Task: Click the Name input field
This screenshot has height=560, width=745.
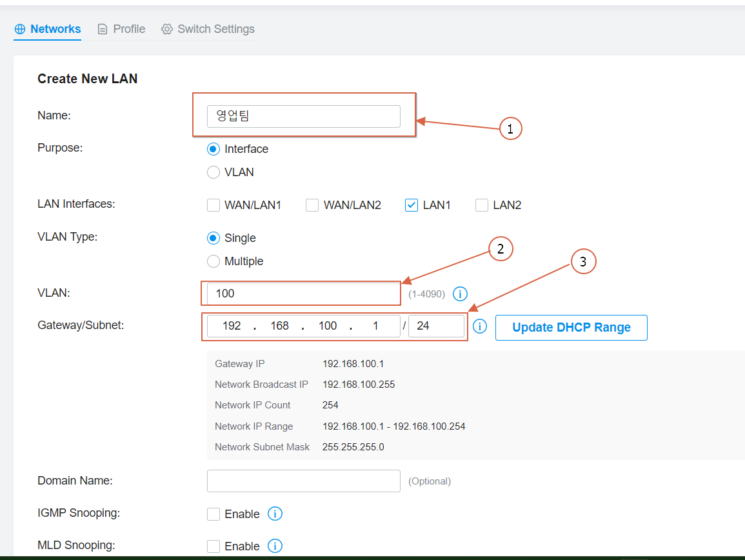Action: (x=304, y=116)
